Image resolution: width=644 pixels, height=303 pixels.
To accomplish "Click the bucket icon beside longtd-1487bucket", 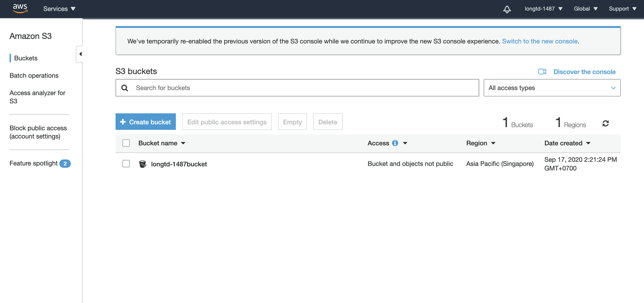I will 143,164.
